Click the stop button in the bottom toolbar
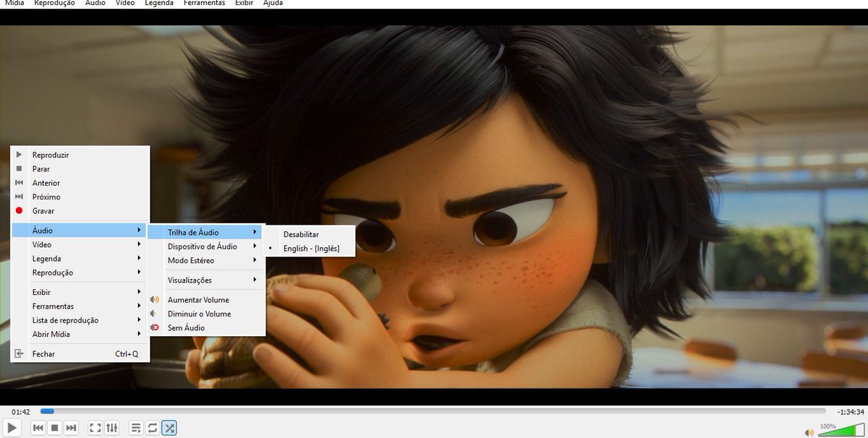Image resolution: width=868 pixels, height=438 pixels. pos(54,428)
